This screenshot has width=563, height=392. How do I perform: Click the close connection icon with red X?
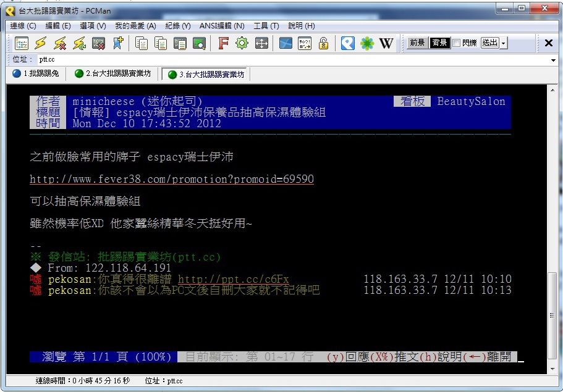(99, 43)
